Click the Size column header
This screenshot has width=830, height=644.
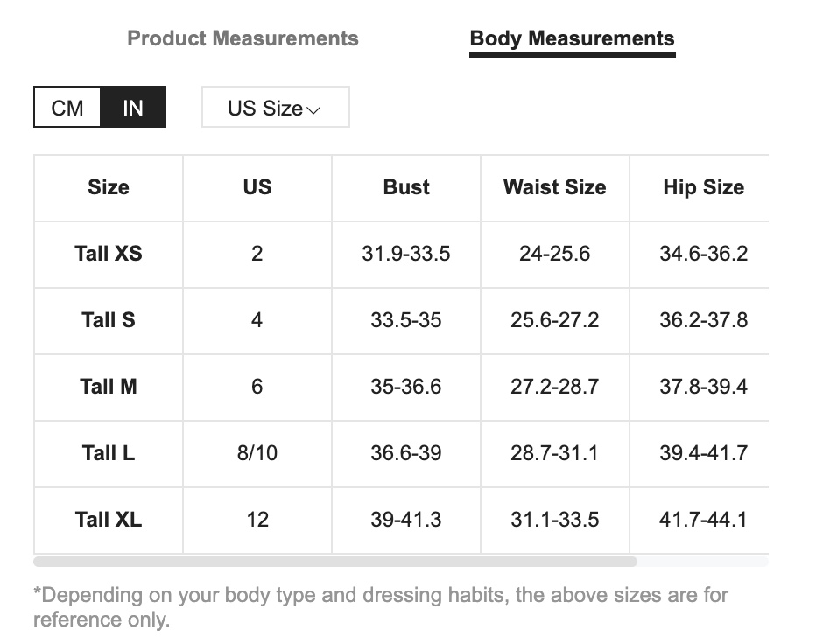(109, 187)
